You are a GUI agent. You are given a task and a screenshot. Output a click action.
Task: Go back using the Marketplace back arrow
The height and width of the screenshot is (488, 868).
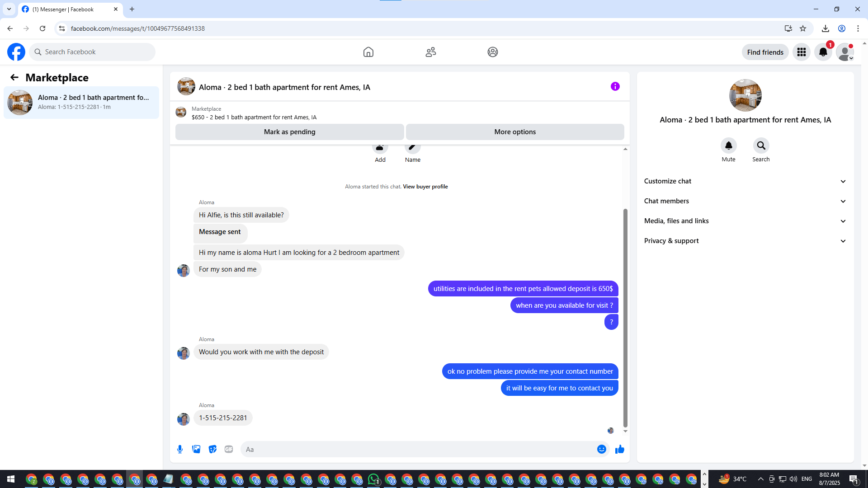(14, 77)
